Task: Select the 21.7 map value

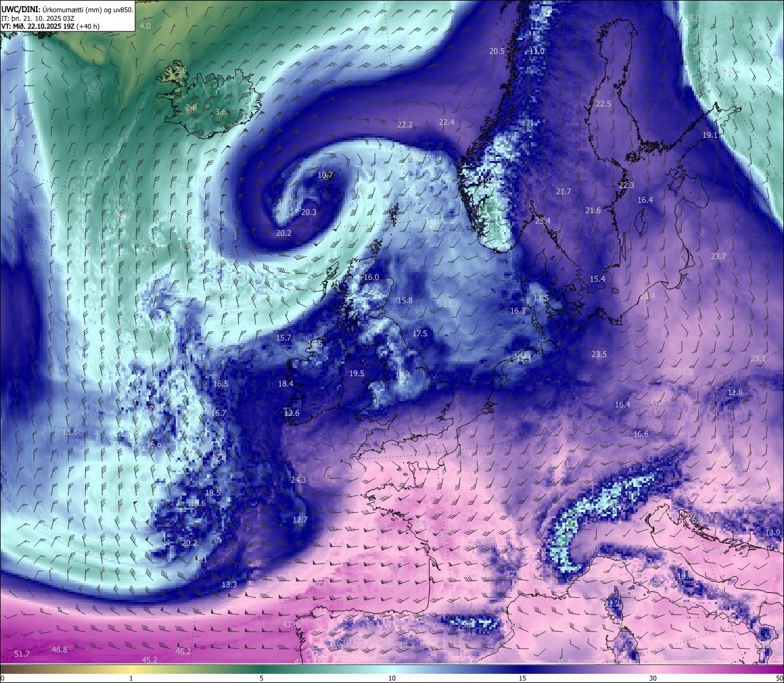Action: [x=563, y=192]
